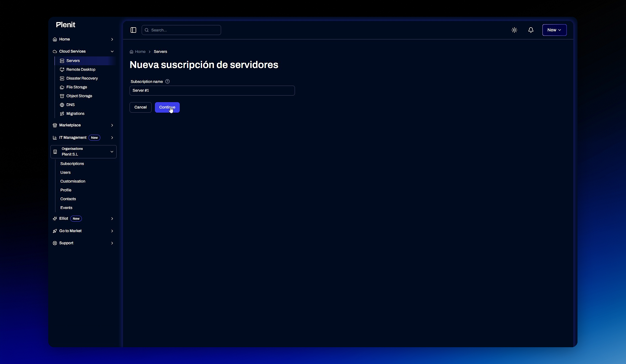Click the Elliot sparkle icon
The image size is (626, 364).
(x=55, y=219)
